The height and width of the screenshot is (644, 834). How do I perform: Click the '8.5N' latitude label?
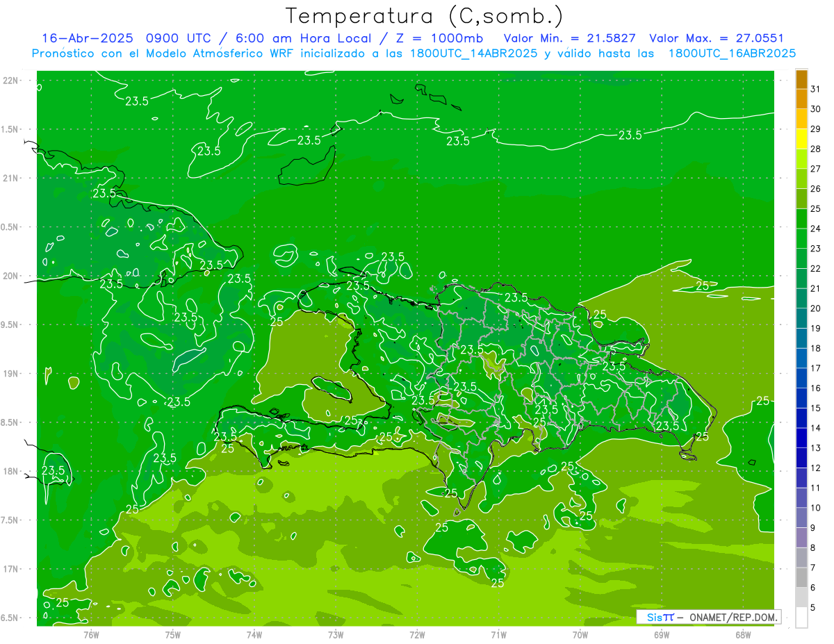pyautogui.click(x=10, y=422)
